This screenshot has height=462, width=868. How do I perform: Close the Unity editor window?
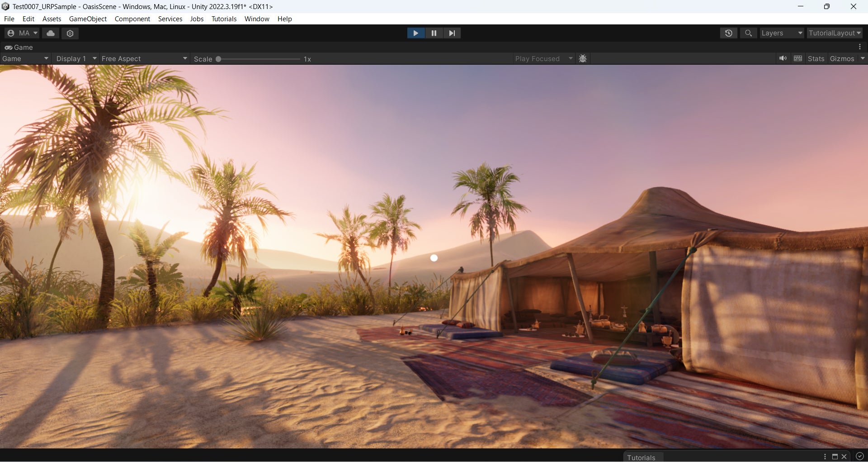(854, 6)
